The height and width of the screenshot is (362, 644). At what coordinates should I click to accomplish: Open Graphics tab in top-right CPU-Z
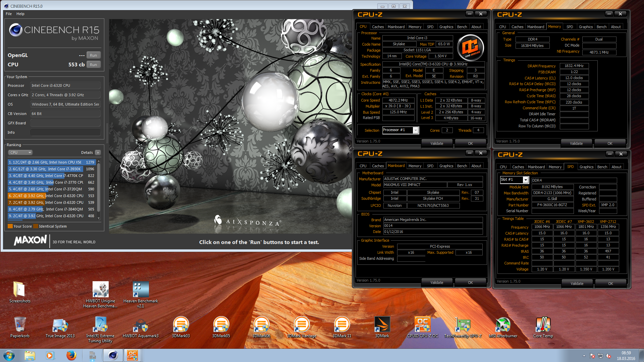586,27
